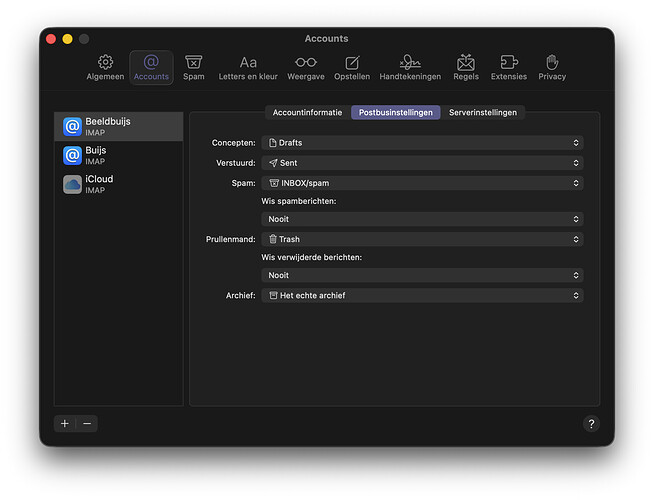Select the Buijs IMAP account
This screenshot has width=655, height=500.
(x=118, y=155)
